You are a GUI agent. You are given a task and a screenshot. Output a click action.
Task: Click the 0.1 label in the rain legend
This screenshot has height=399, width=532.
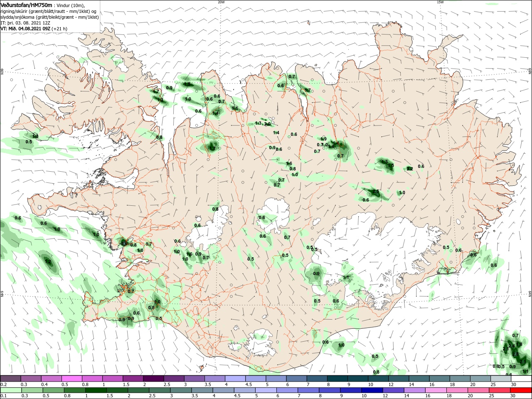(x=3, y=396)
